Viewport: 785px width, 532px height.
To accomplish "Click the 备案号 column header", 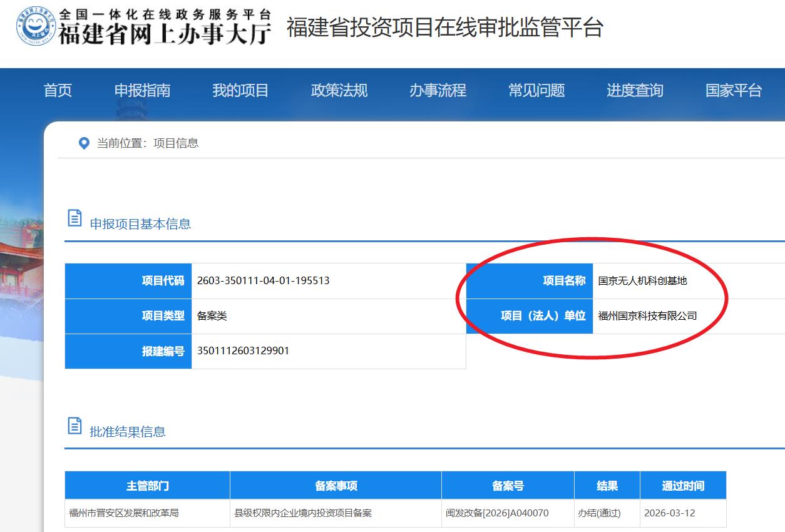I will click(x=508, y=486).
